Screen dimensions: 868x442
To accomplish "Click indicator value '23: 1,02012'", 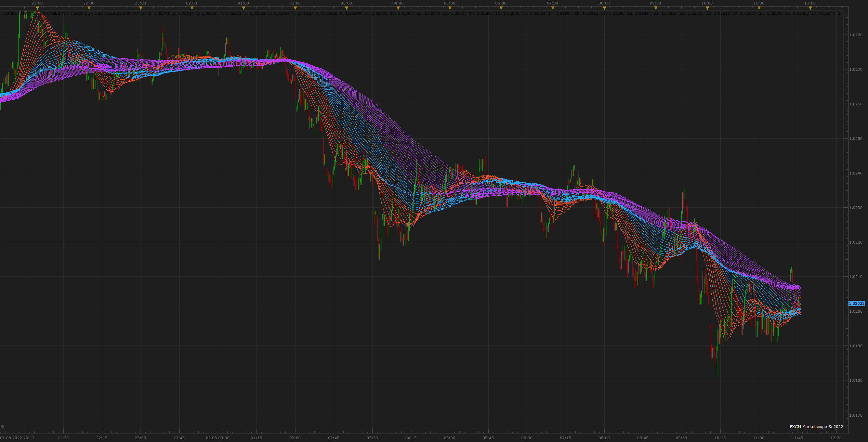I will click(x=718, y=13).
